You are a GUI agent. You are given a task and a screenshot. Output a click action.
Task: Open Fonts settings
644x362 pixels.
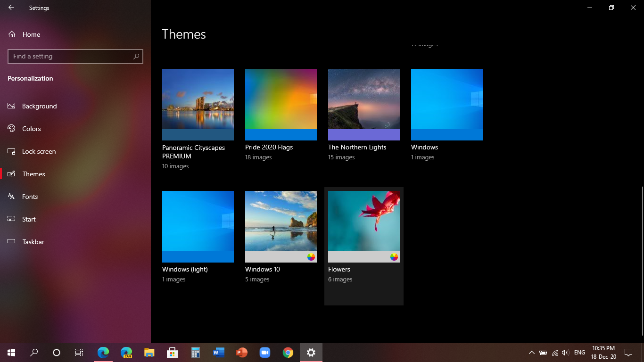pos(75,197)
